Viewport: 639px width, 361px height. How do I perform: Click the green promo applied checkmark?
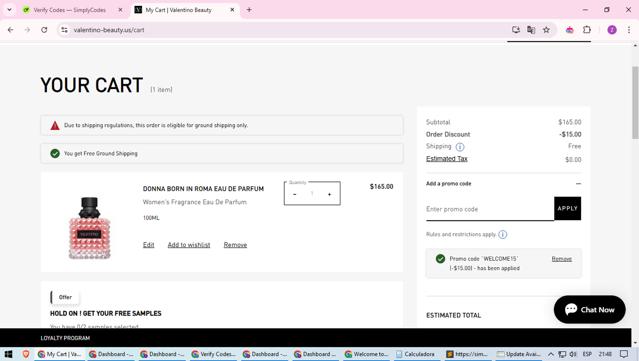pyautogui.click(x=440, y=259)
